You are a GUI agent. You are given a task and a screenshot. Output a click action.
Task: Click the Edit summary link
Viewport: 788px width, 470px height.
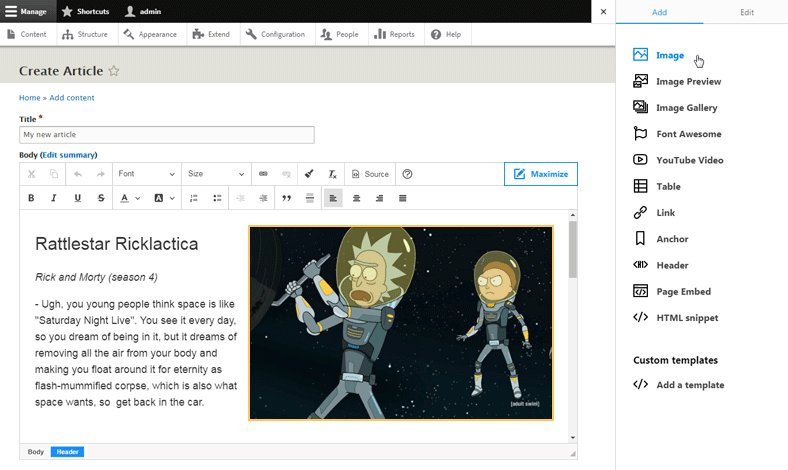coord(68,155)
